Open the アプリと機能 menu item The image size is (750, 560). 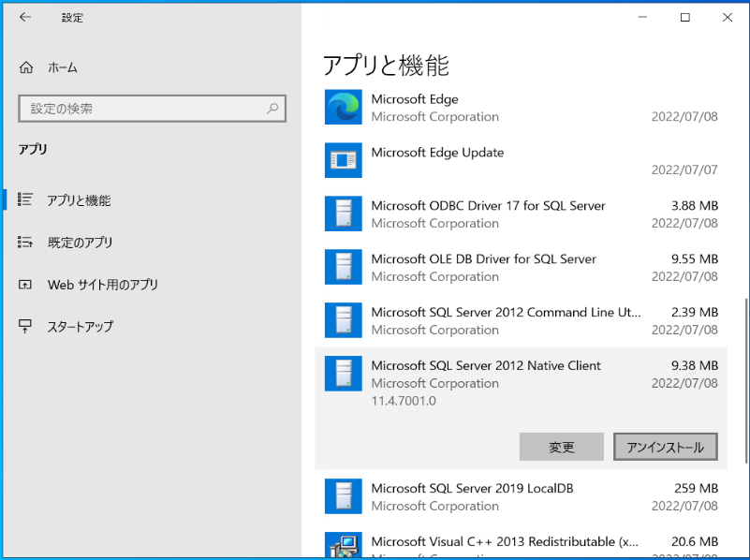(x=152, y=199)
